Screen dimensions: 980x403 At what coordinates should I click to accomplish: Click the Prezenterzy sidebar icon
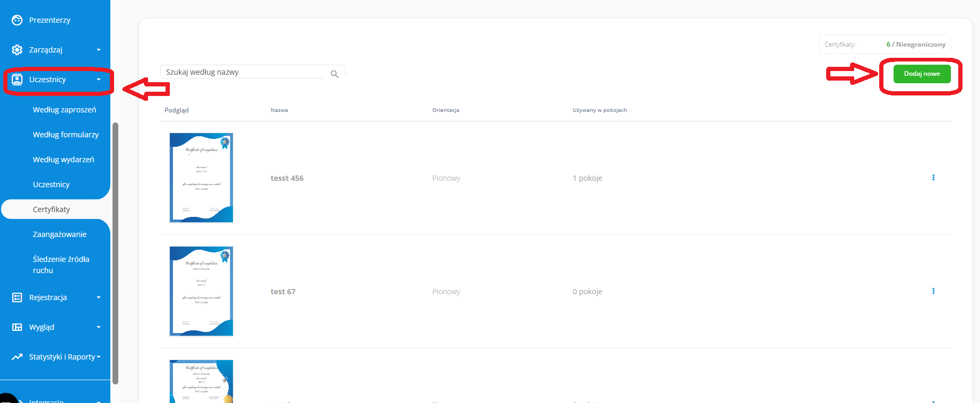pyautogui.click(x=17, y=20)
